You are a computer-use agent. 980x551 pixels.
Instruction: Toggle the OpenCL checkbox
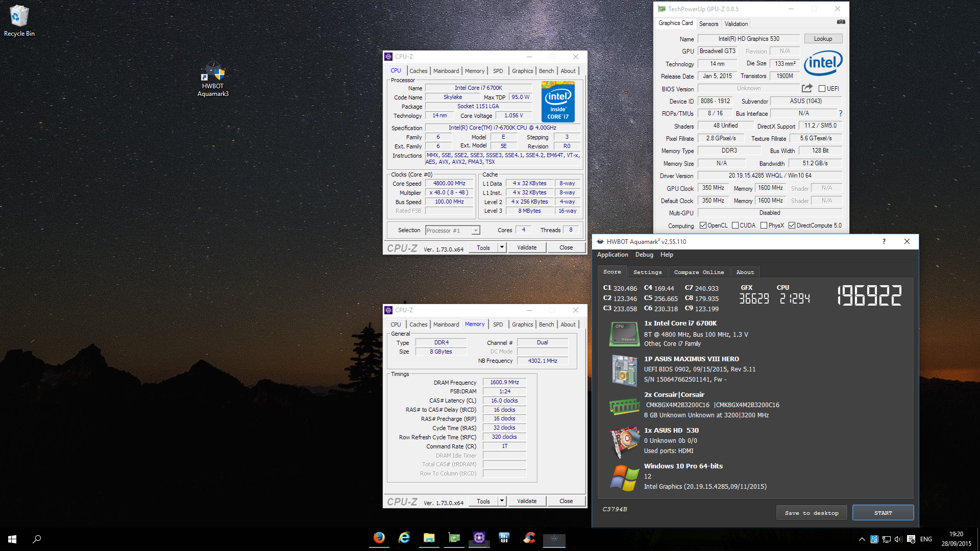point(703,226)
